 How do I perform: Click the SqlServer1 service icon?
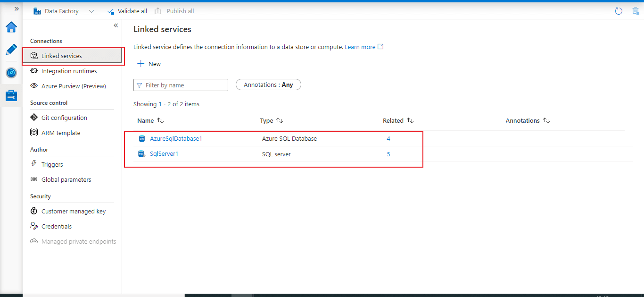pos(142,154)
